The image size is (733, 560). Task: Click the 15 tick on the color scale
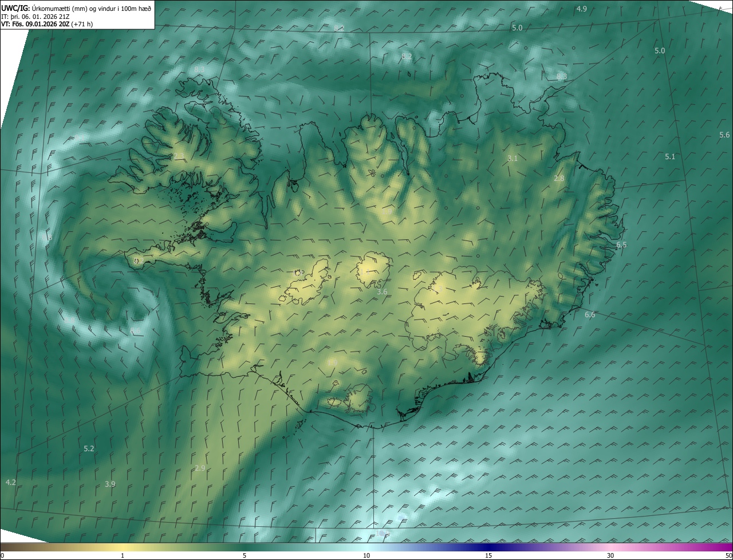[488, 555]
